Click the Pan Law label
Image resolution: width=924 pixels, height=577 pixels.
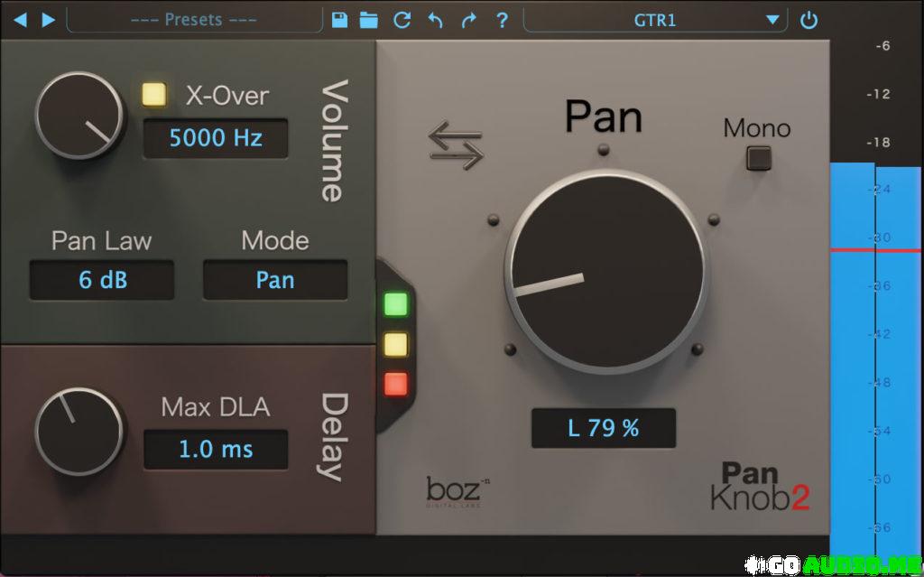coord(101,241)
